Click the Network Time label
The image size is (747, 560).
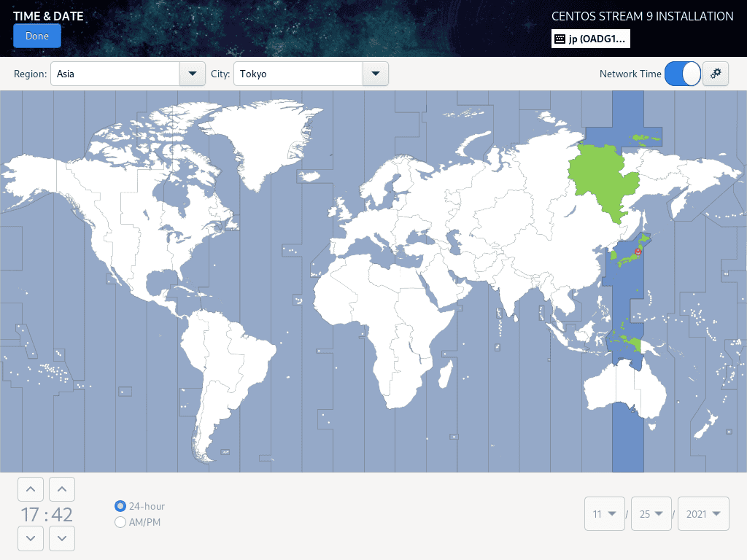pos(630,74)
